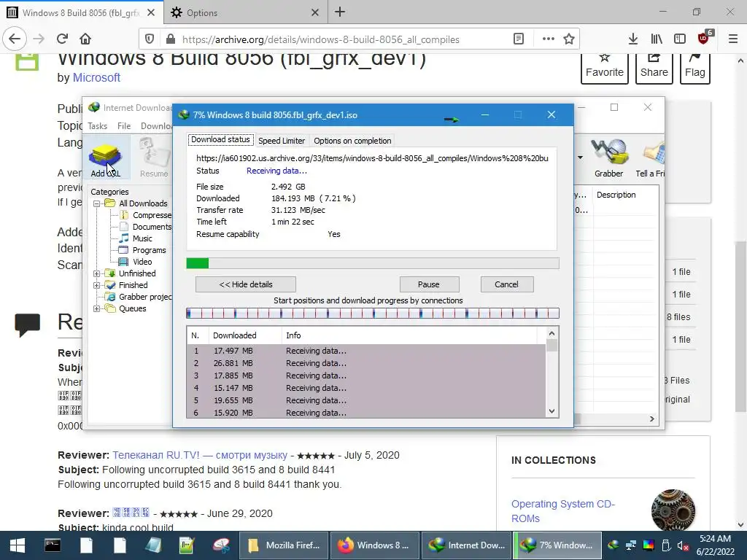
Task: Collapse the All Downloads tree node
Action: 97,203
